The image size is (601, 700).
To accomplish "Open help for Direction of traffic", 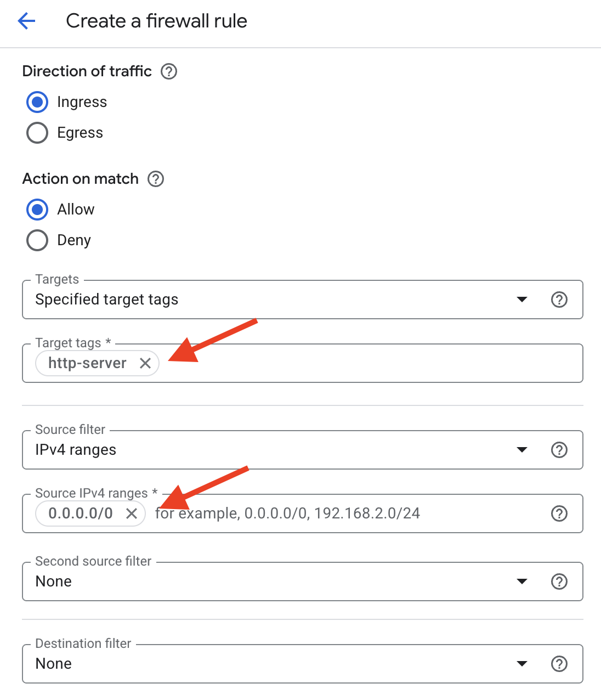I will click(169, 71).
